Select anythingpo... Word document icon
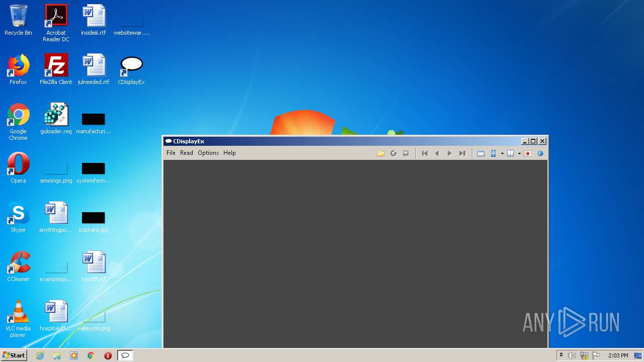644x362 pixels. click(56, 217)
